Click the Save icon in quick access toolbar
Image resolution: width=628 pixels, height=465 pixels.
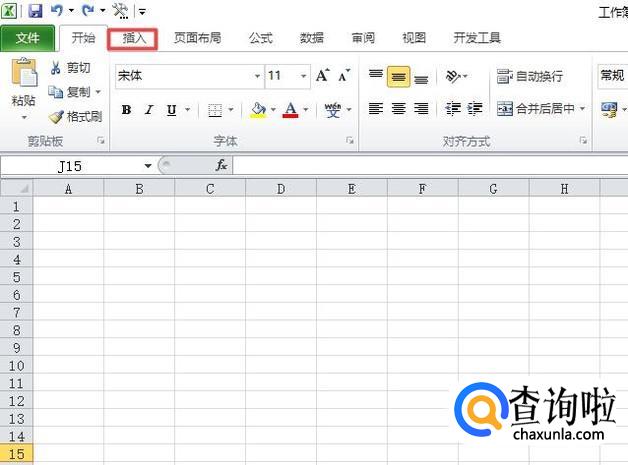35,10
